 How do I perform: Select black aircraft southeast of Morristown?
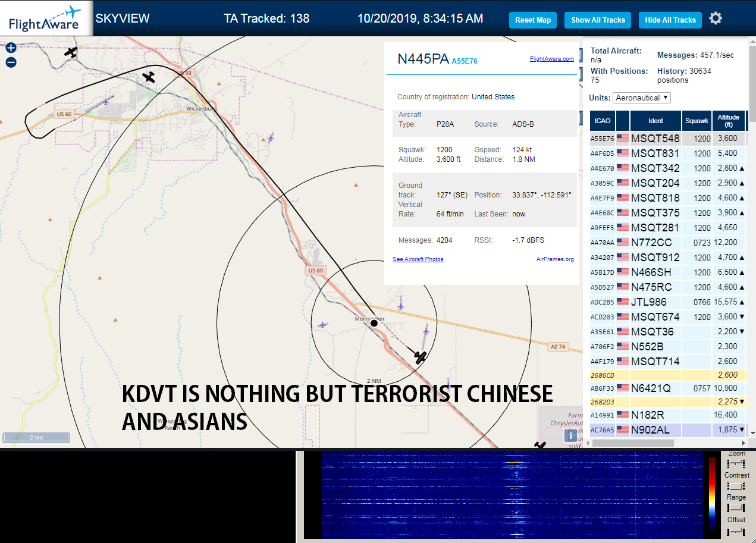(x=421, y=357)
